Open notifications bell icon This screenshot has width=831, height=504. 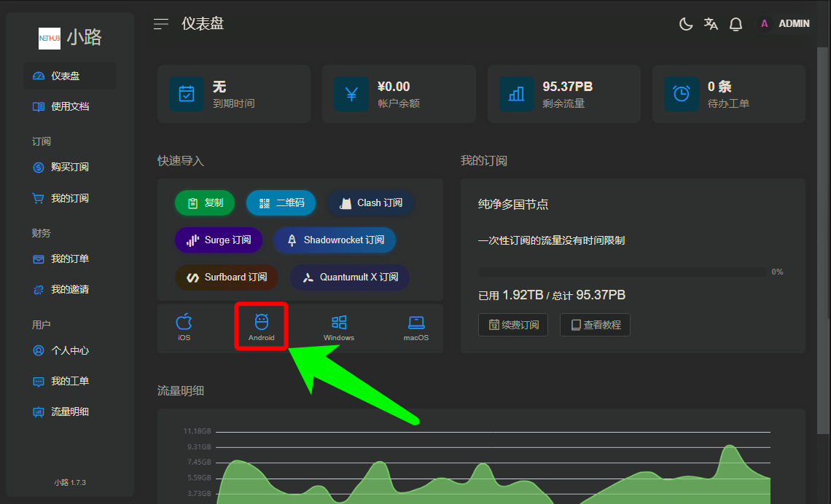point(736,24)
